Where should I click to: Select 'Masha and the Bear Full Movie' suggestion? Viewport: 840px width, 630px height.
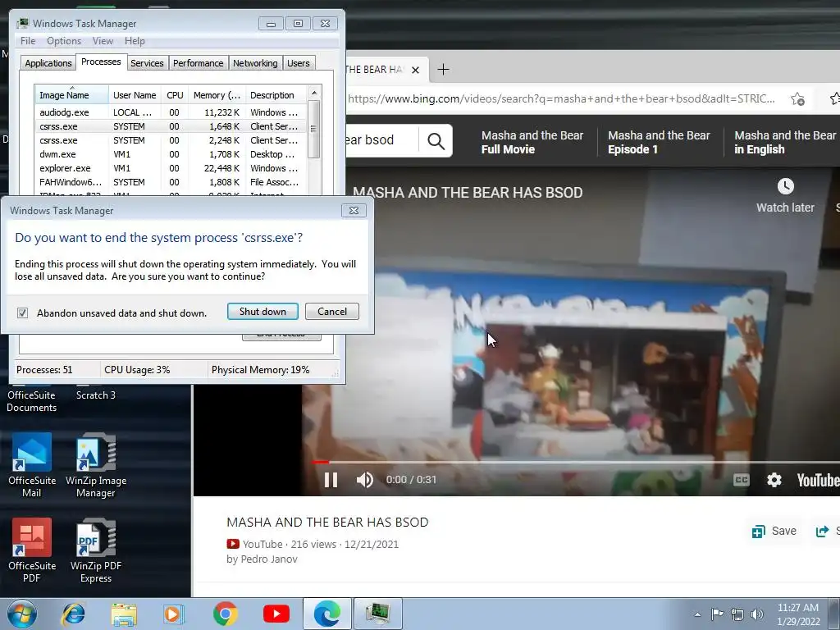532,143
